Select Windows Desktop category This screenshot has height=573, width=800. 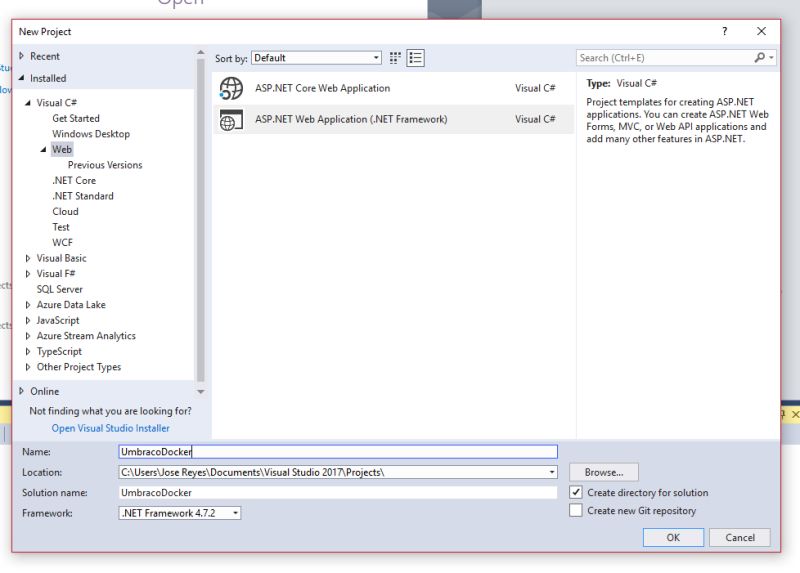coord(91,134)
